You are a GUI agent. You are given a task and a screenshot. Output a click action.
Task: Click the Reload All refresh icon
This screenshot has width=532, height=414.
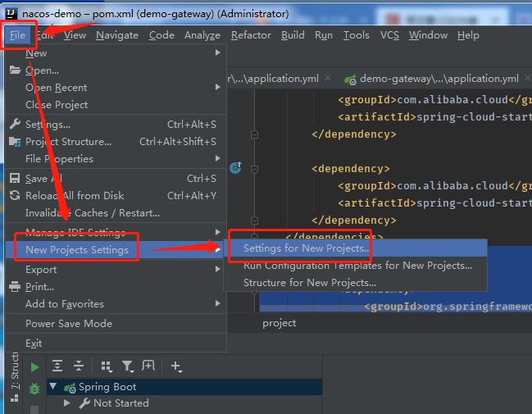[x=15, y=195]
